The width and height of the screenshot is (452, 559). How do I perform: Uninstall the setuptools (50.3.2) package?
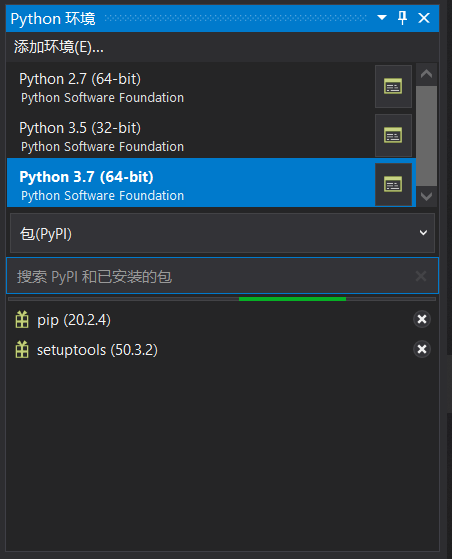[x=422, y=349]
